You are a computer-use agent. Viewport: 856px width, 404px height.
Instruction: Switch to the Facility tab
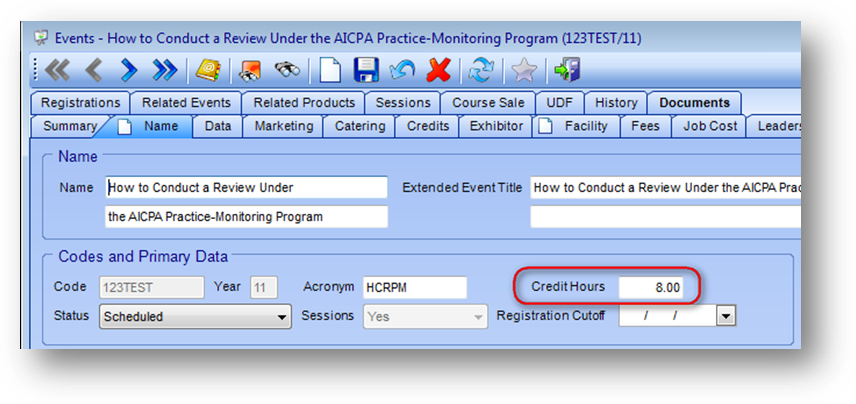coord(577,127)
